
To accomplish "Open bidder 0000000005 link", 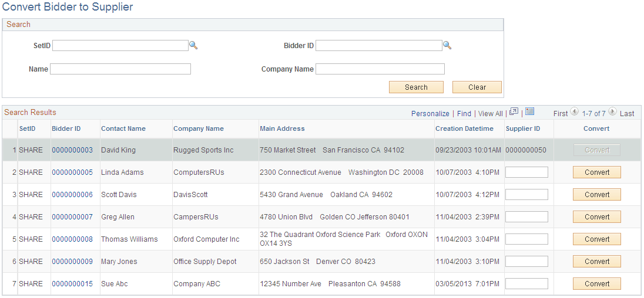I will (72, 172).
